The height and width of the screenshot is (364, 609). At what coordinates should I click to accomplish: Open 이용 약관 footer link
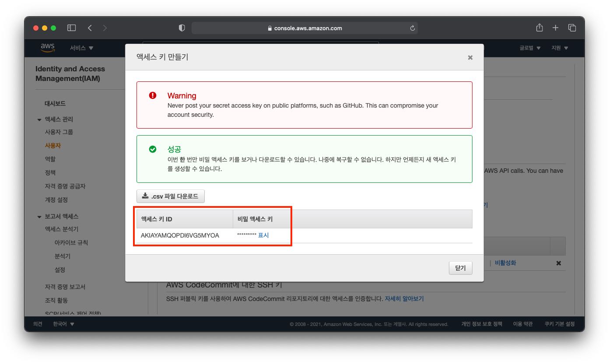[523, 324]
